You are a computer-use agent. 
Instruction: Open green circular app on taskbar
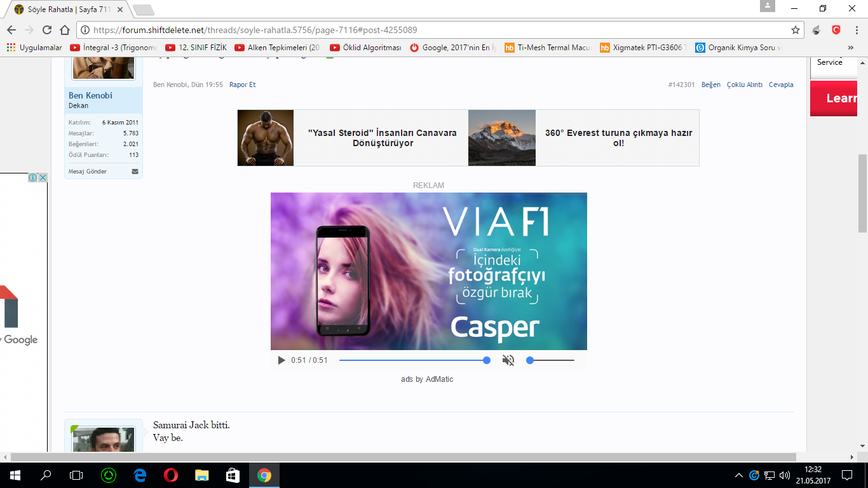click(x=109, y=475)
